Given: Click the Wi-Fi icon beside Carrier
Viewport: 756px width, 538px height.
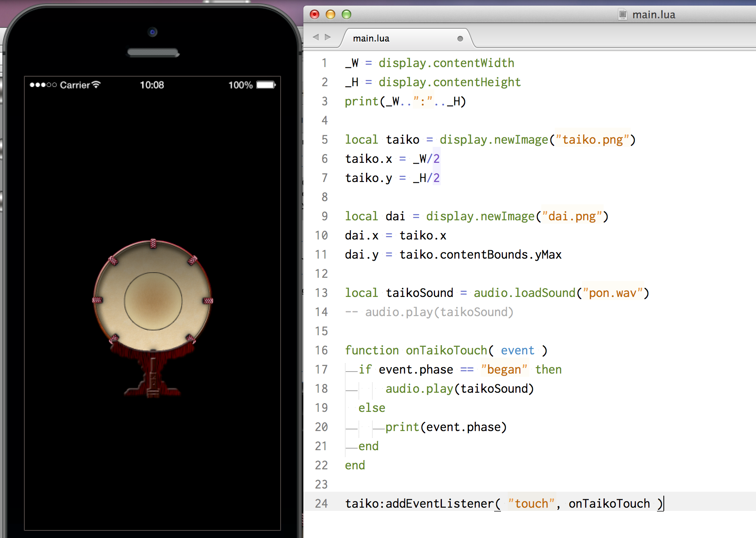Looking at the screenshot, I should click(x=96, y=85).
